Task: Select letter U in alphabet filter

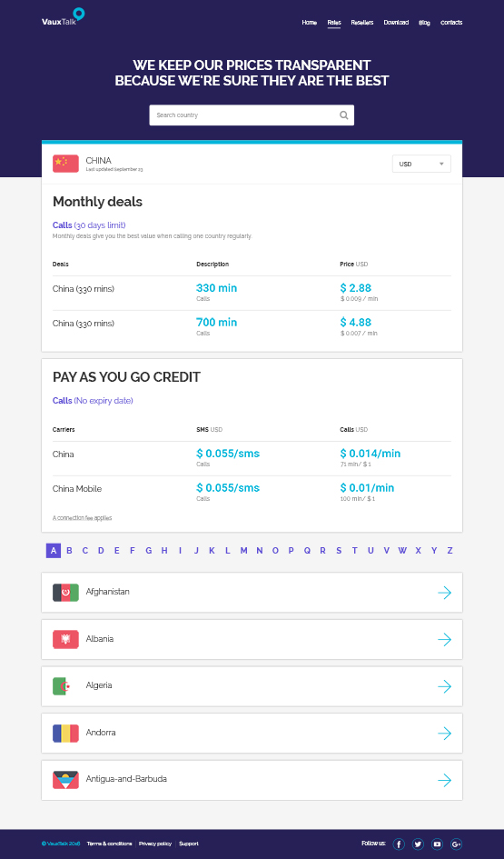Action: pos(371,551)
